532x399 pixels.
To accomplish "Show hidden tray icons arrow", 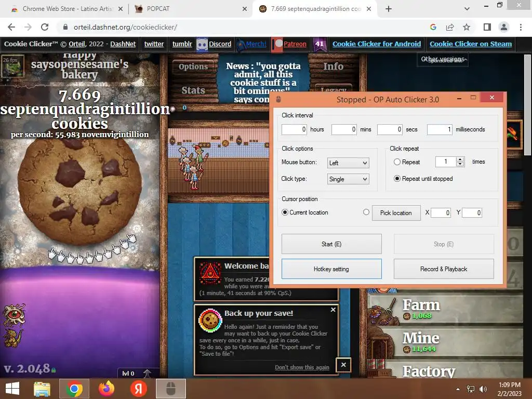I will [458, 389].
